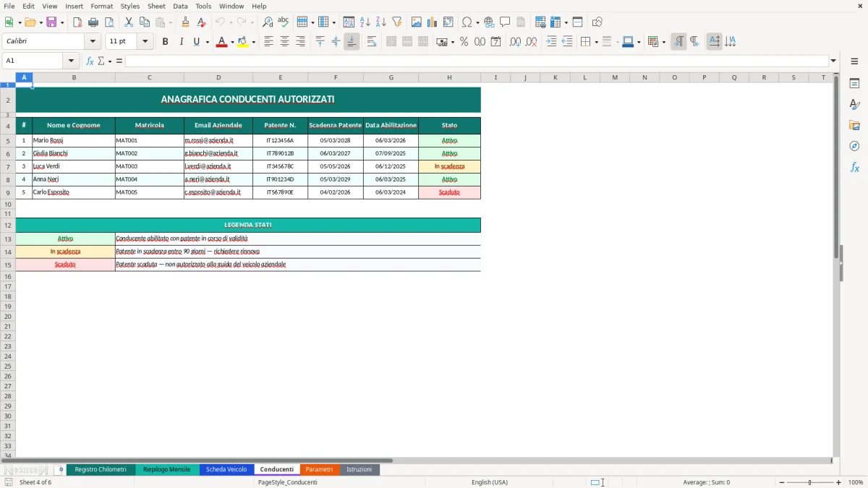Insert hyperlink globe icon
This screenshot has width=868, height=488.
click(x=489, y=22)
